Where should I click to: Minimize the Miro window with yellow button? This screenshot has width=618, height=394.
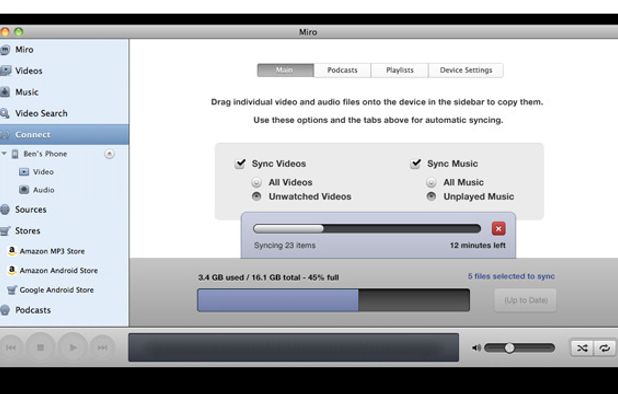(x=4, y=32)
